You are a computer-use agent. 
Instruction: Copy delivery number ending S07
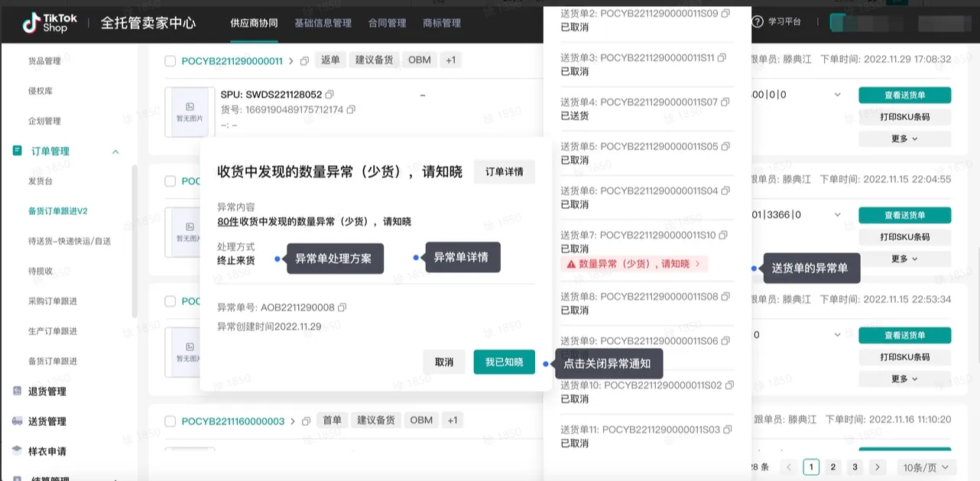[725, 102]
